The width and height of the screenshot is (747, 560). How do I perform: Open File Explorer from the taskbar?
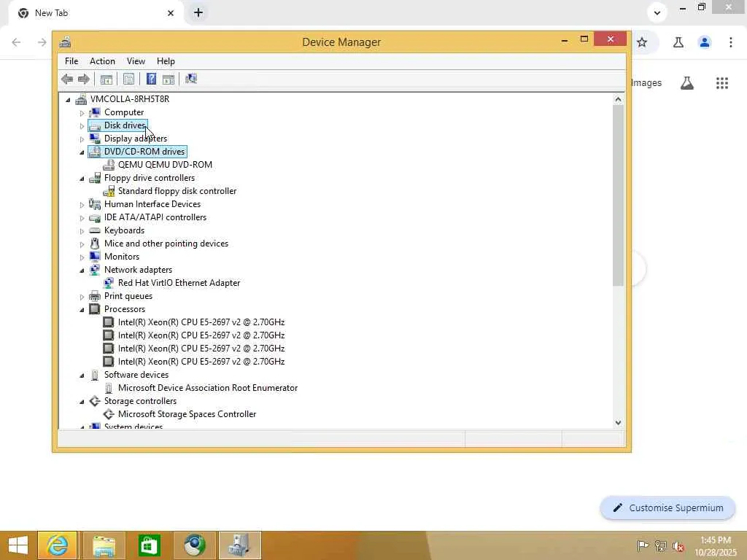click(104, 545)
